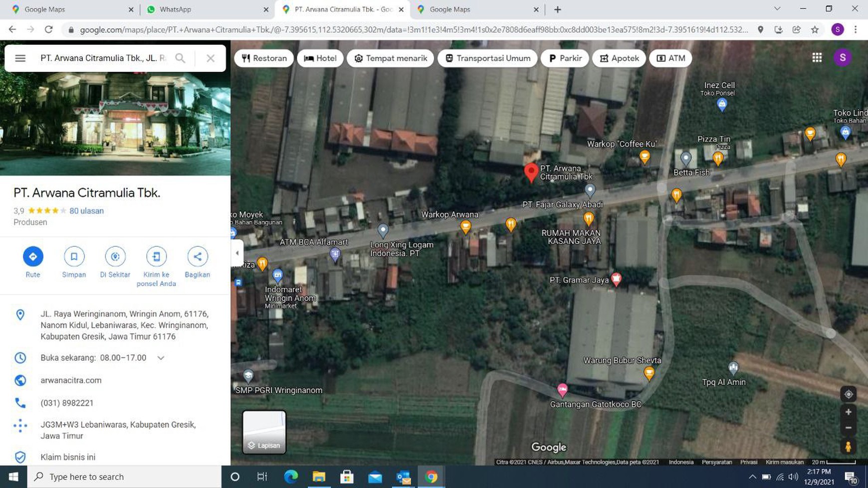
Task: Click the Simpan bookmark icon
Action: [x=74, y=257]
